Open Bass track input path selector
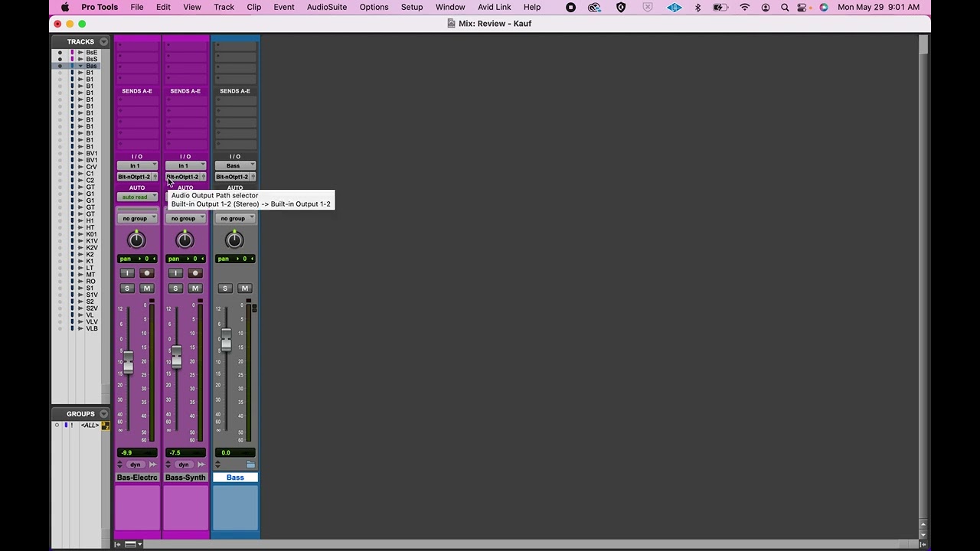 click(235, 166)
